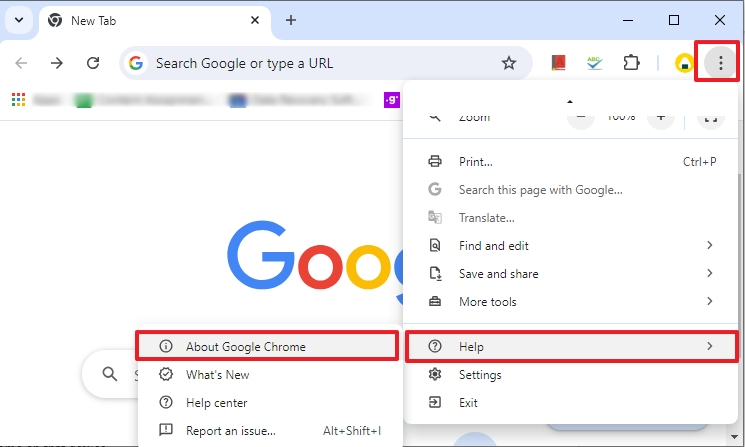745x447 pixels.
Task: Click the red book extension icon
Action: tap(559, 63)
